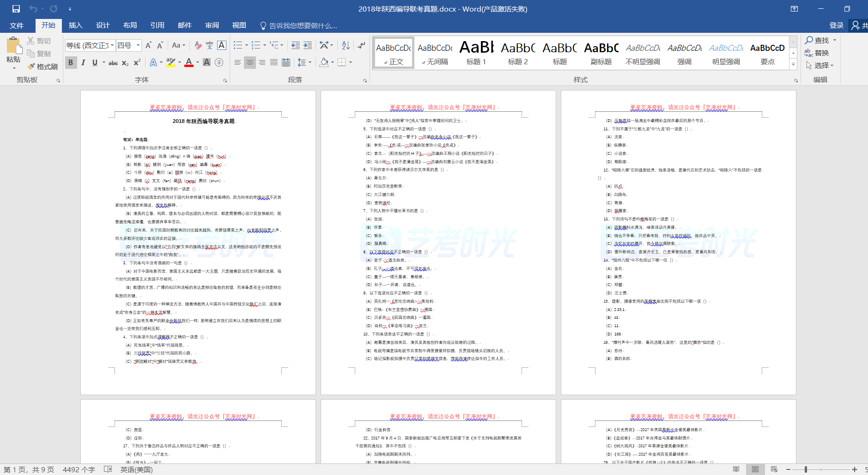Click the Bullets list icon
Screen dimensions: 868x475
click(x=238, y=45)
